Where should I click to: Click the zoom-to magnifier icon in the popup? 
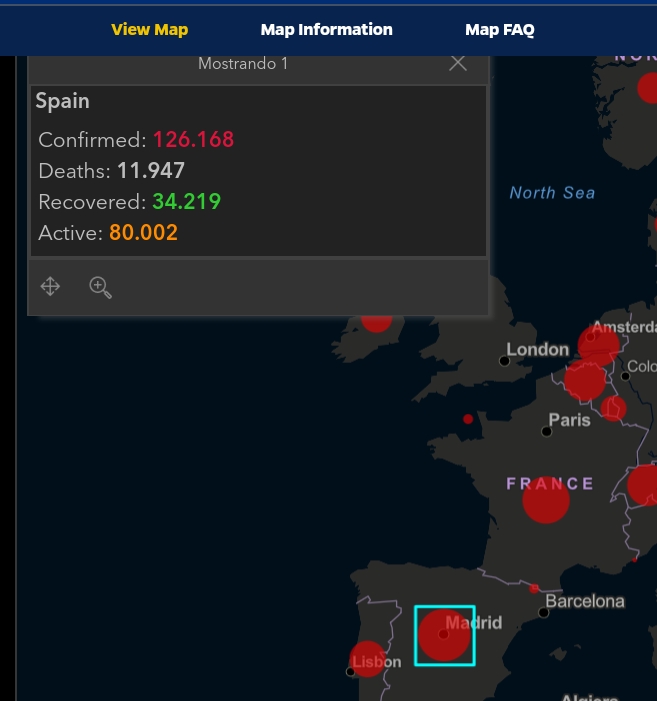click(x=100, y=287)
